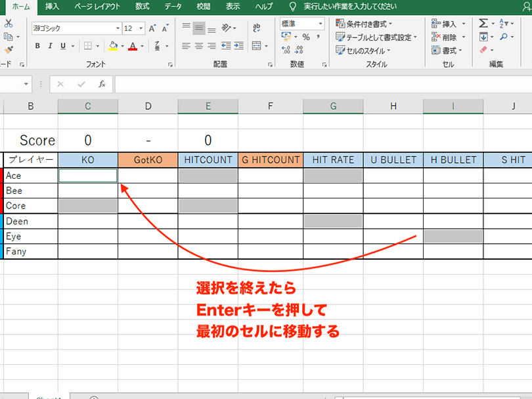The height and width of the screenshot is (399, 532).
Task: Click the accounting currency format icon
Action: [x=286, y=36]
